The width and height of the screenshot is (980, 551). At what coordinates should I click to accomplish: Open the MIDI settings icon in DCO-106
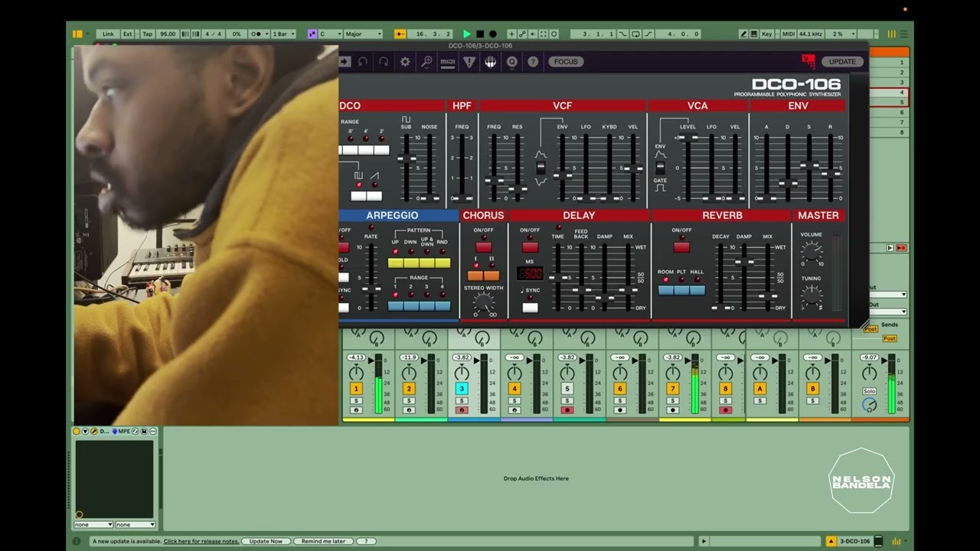[448, 62]
